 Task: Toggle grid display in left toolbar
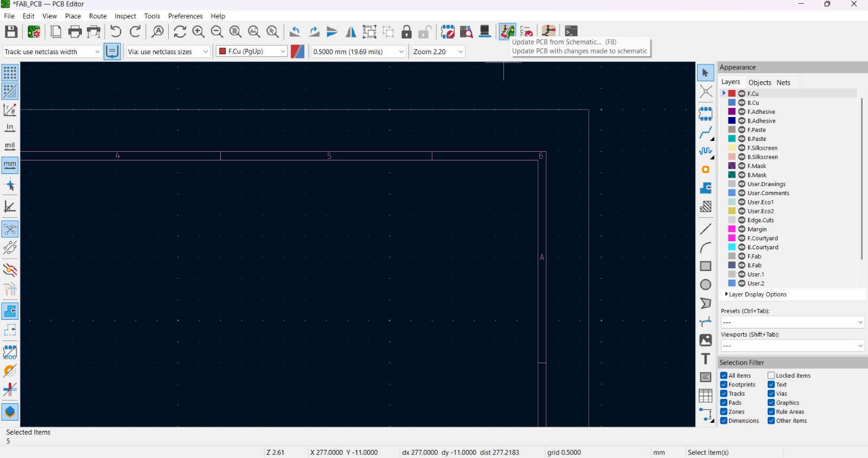[x=10, y=73]
